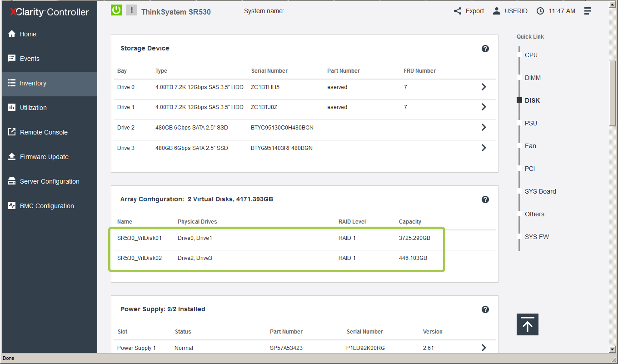Go to Firmware Update in sidebar
The image size is (618, 364).
point(44,157)
